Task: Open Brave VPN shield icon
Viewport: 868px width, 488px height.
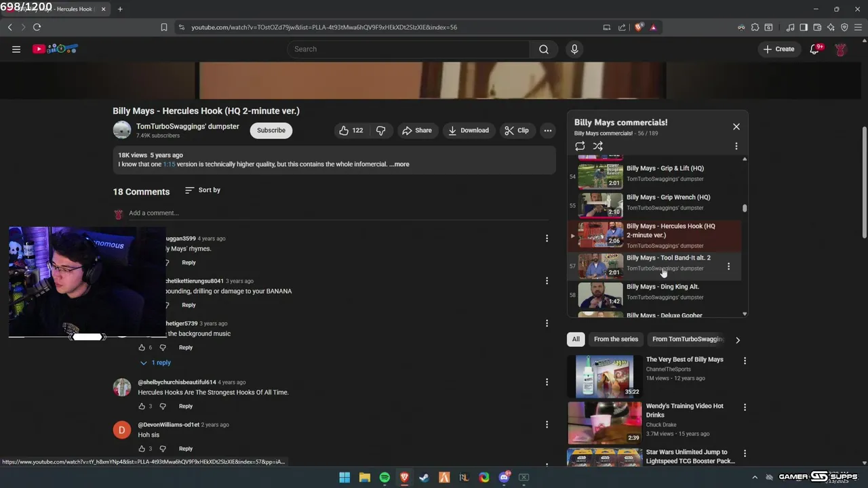Action: (844, 27)
